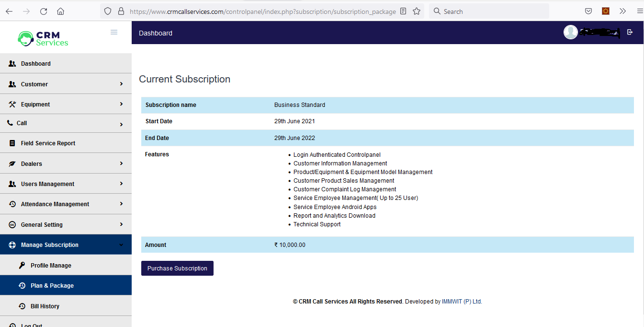Open Users Management menu item

(x=66, y=184)
